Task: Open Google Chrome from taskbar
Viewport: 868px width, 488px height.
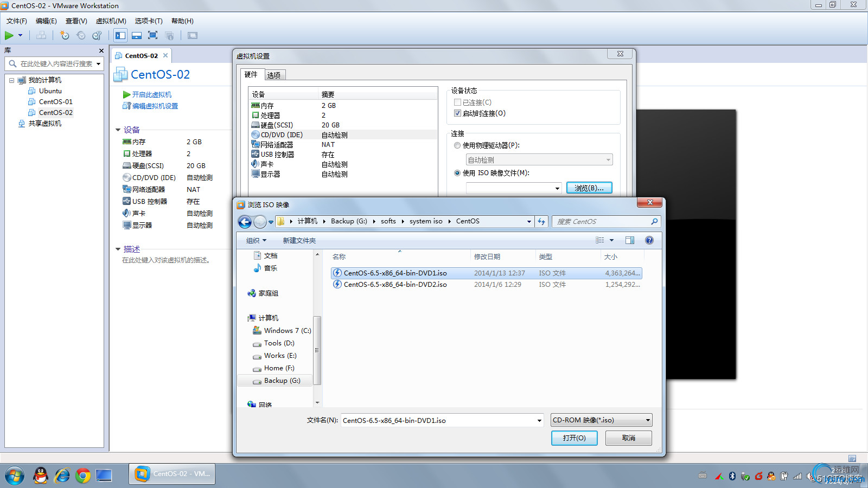Action: click(x=83, y=476)
